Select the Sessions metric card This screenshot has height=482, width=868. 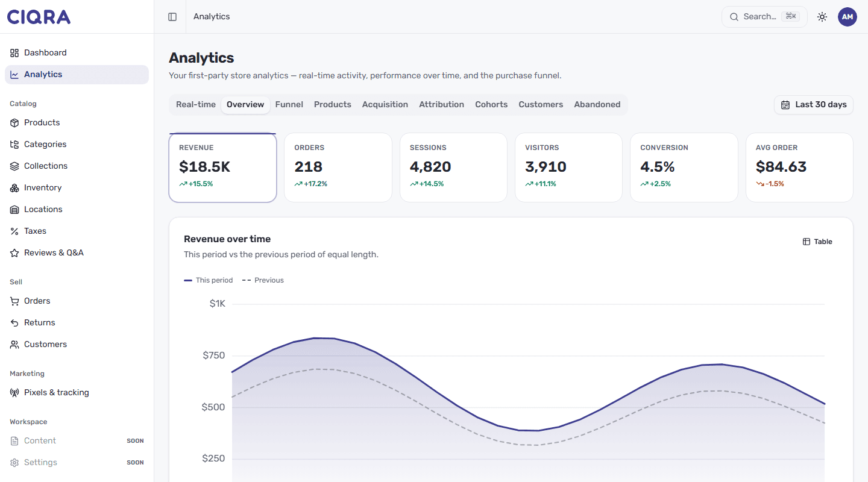click(x=453, y=167)
